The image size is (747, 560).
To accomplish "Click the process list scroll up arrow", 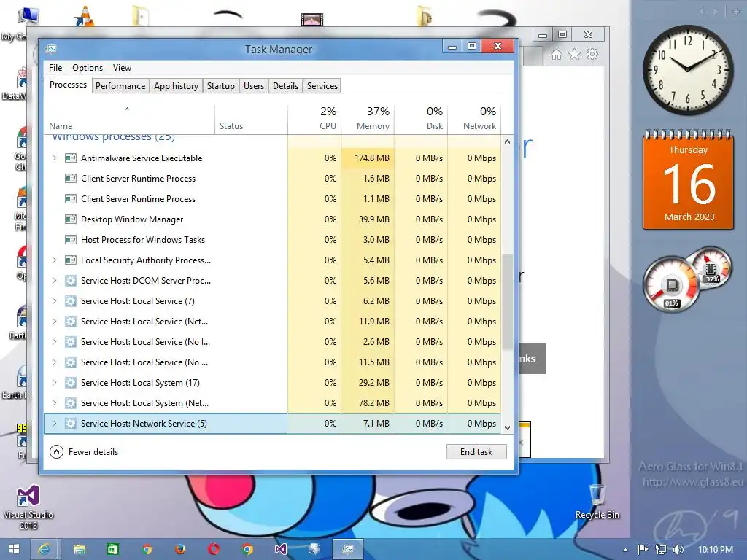I will [x=508, y=141].
